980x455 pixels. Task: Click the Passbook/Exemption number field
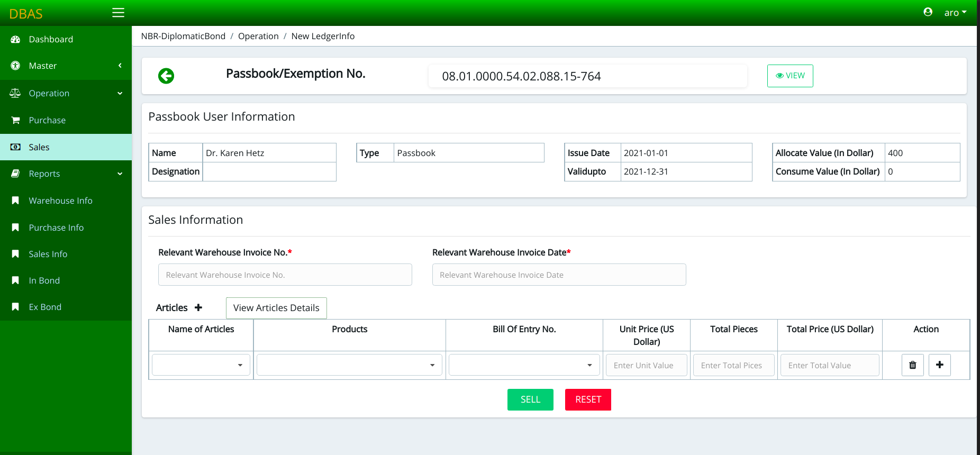588,76
